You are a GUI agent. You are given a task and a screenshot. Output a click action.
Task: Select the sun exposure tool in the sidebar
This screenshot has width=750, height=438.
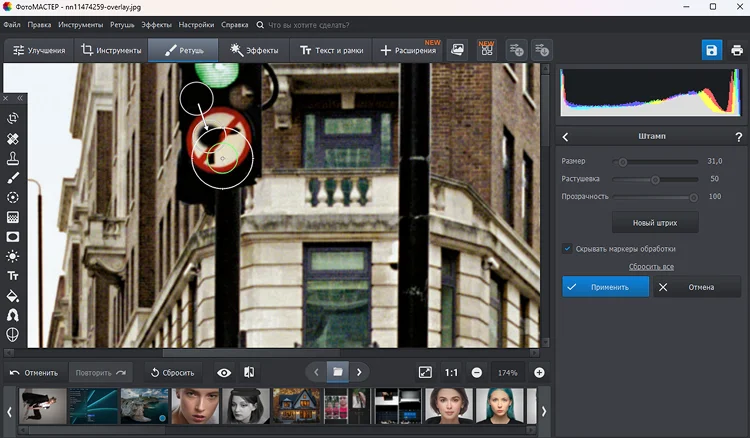(13, 256)
